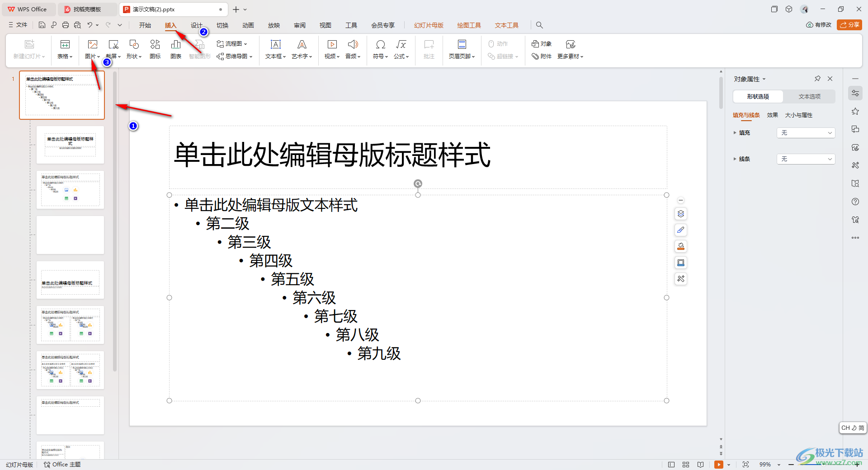Open the Table insert tool
Screen dimensions: 868x470
point(65,49)
